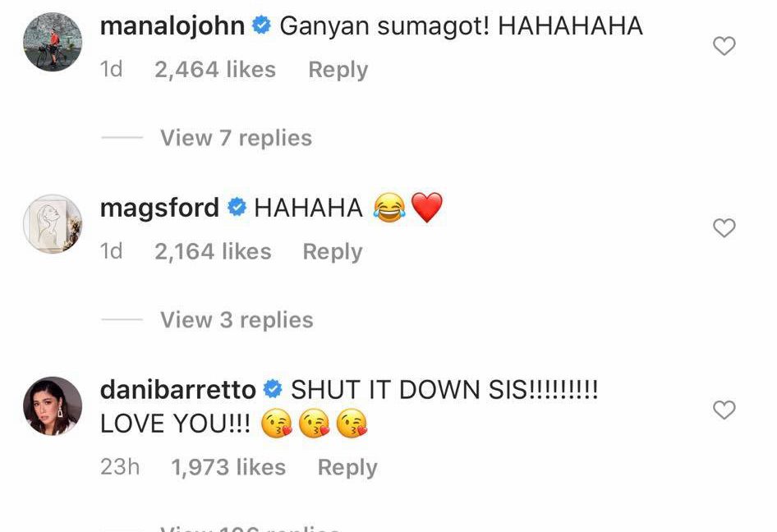
Task: Open magsford's profile avatar
Action: coord(53,224)
